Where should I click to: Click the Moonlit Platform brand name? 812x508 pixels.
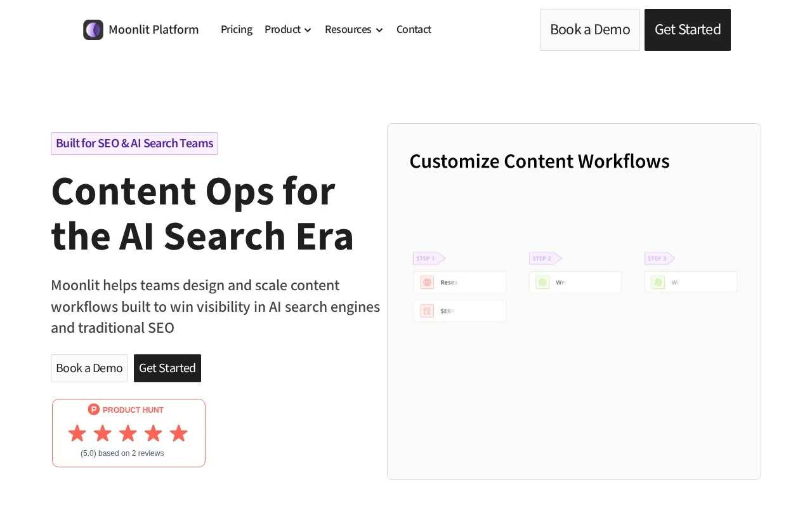pos(154,29)
